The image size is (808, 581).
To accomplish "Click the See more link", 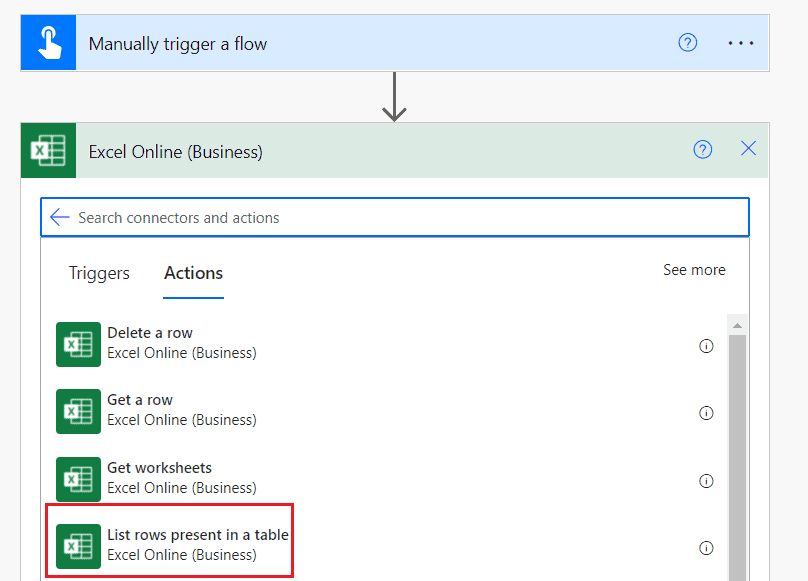I will (694, 270).
